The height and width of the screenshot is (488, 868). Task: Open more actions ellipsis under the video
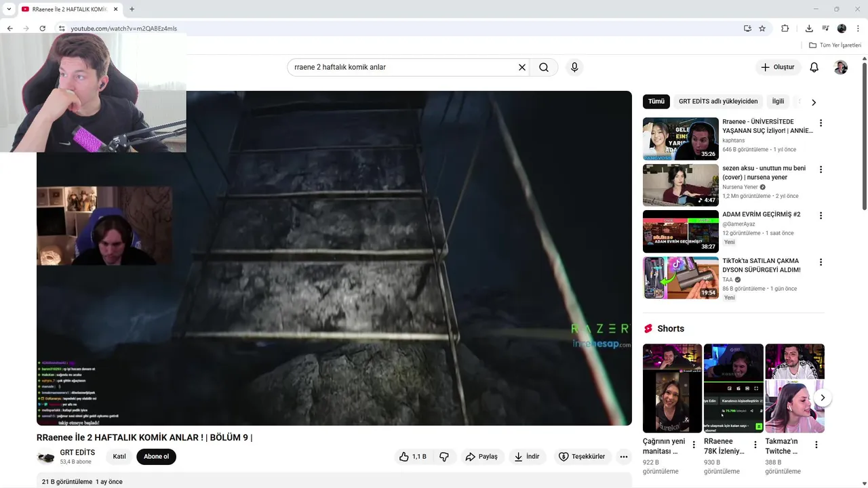coord(624,457)
